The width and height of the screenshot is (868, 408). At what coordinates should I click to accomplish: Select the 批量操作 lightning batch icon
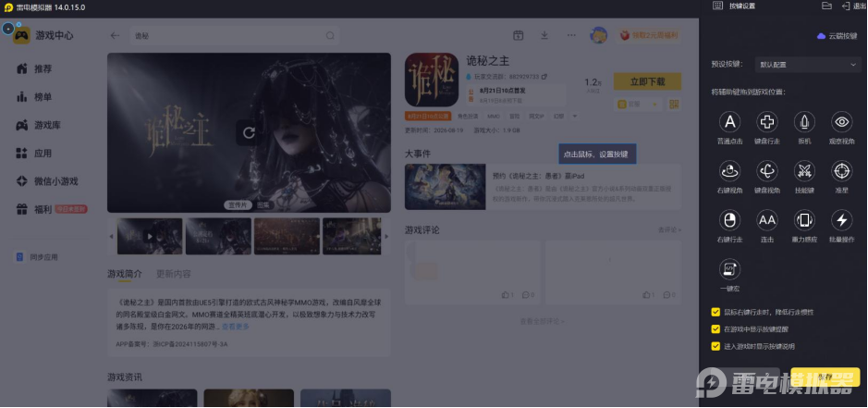(x=841, y=220)
